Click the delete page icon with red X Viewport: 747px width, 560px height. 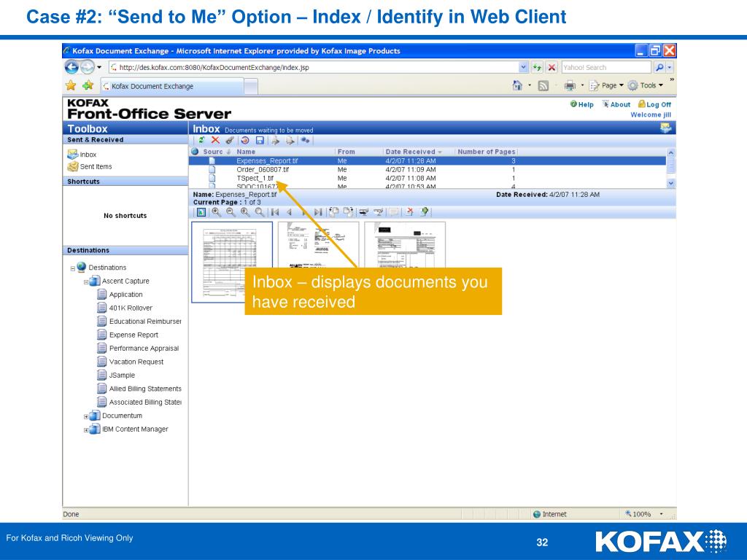[x=409, y=212]
